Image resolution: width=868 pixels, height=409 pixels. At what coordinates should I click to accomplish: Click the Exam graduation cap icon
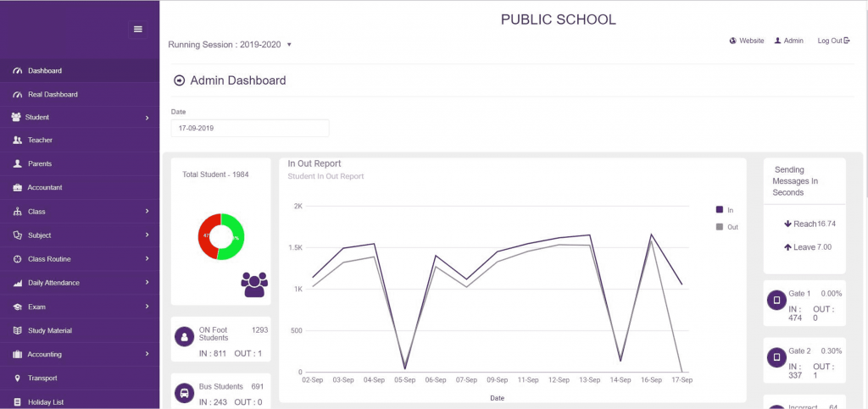pos(17,307)
